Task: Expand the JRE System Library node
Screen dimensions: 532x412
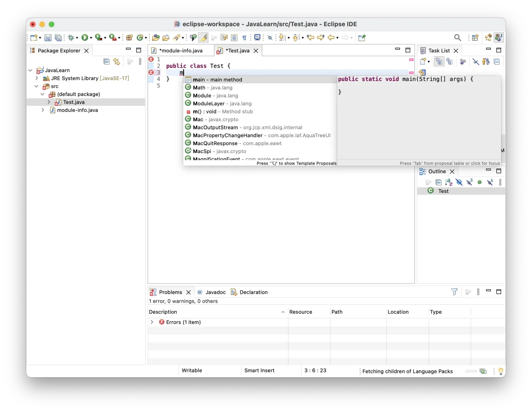Action: click(37, 78)
